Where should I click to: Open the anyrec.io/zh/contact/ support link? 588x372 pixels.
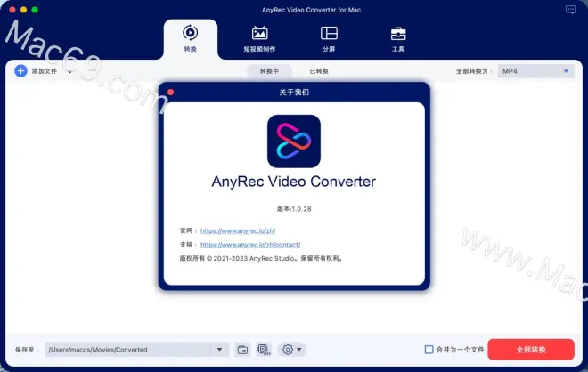click(250, 245)
